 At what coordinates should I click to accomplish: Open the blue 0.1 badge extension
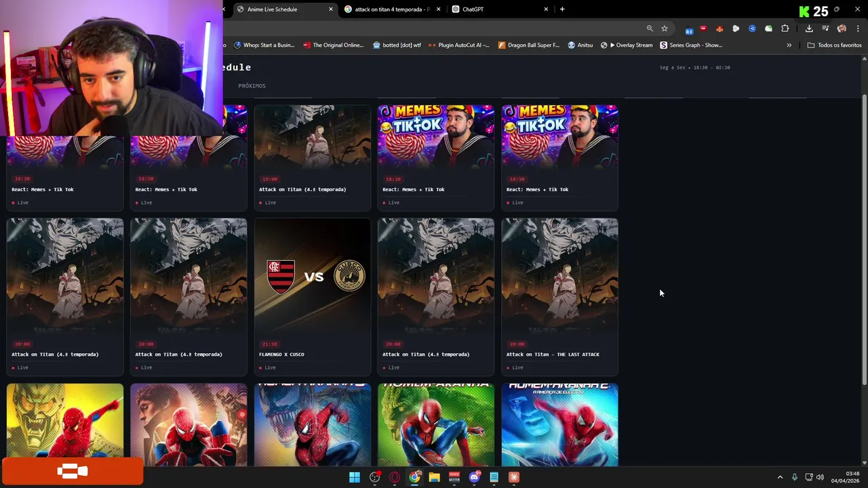pos(689,30)
